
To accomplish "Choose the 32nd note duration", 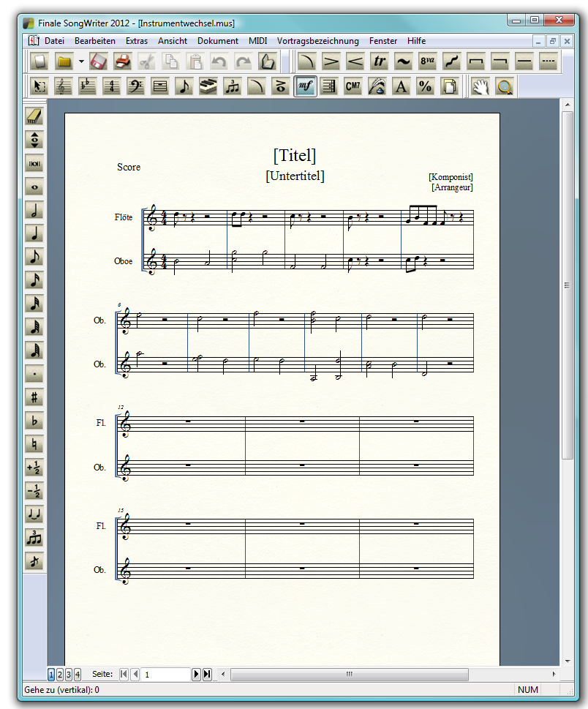I will tap(35, 304).
